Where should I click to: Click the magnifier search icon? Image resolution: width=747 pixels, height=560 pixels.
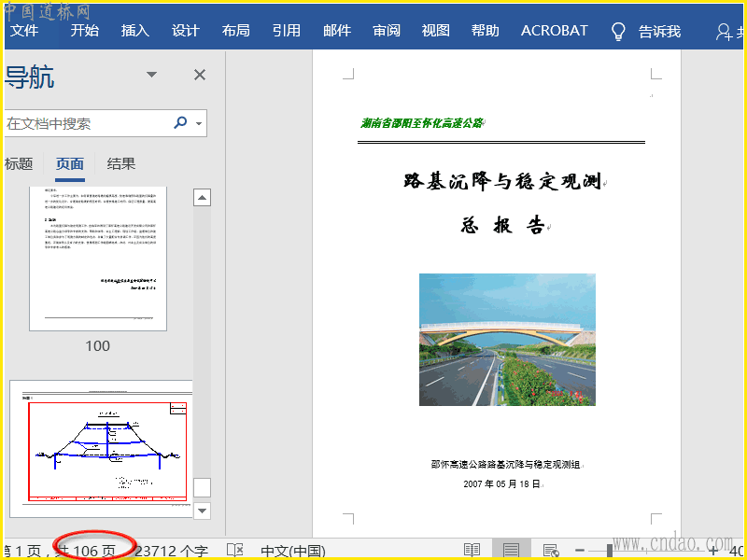click(x=180, y=123)
